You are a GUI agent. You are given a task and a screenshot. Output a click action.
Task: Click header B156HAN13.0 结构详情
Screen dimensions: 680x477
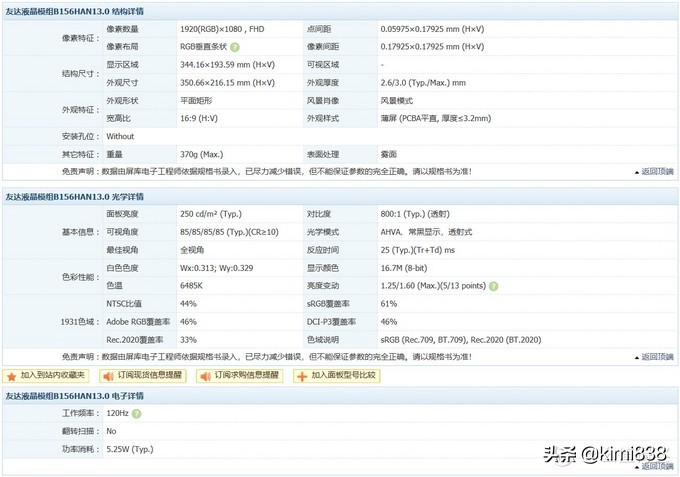click(x=74, y=12)
